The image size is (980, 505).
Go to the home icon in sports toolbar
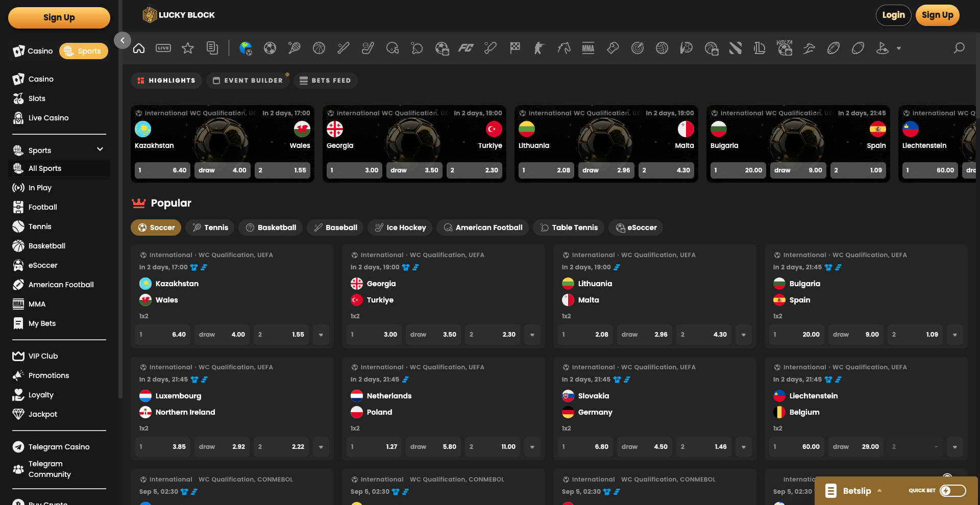(x=139, y=48)
